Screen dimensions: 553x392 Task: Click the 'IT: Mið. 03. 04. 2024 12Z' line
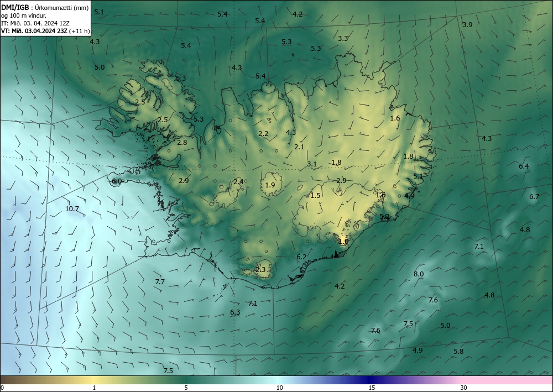tap(35, 23)
